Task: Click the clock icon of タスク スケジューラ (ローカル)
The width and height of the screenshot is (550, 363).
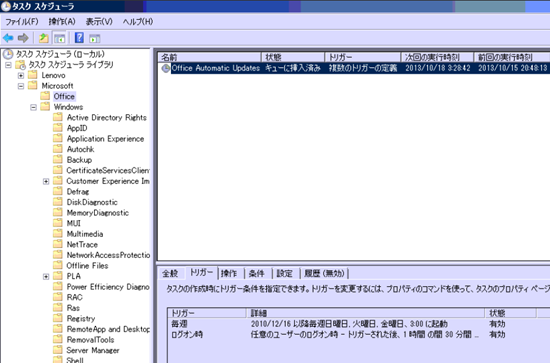Action: (8, 54)
